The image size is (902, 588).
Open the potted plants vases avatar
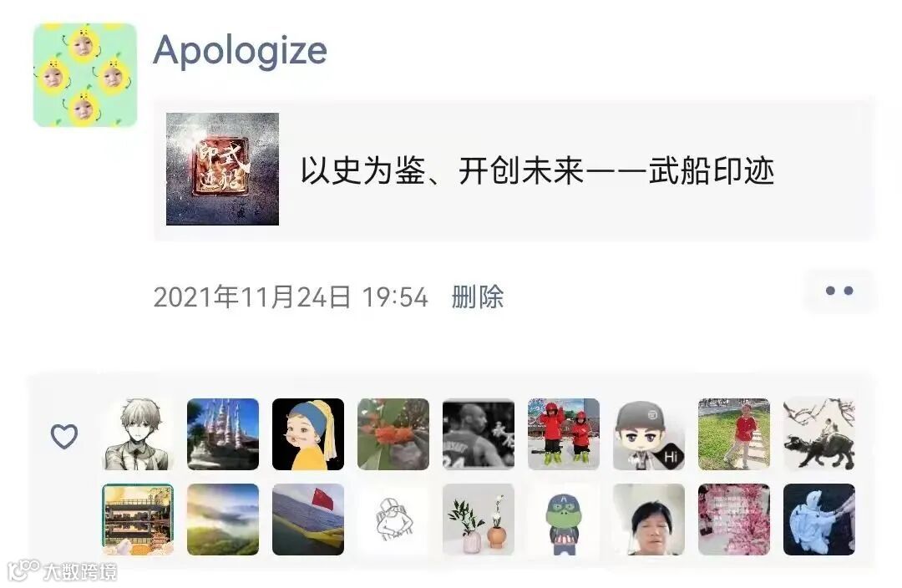pyautogui.click(x=479, y=520)
